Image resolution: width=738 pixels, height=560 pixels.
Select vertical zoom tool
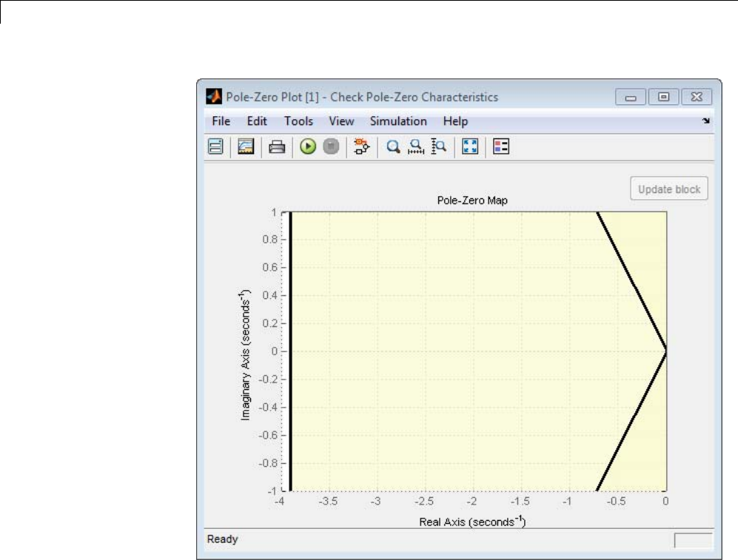click(439, 146)
